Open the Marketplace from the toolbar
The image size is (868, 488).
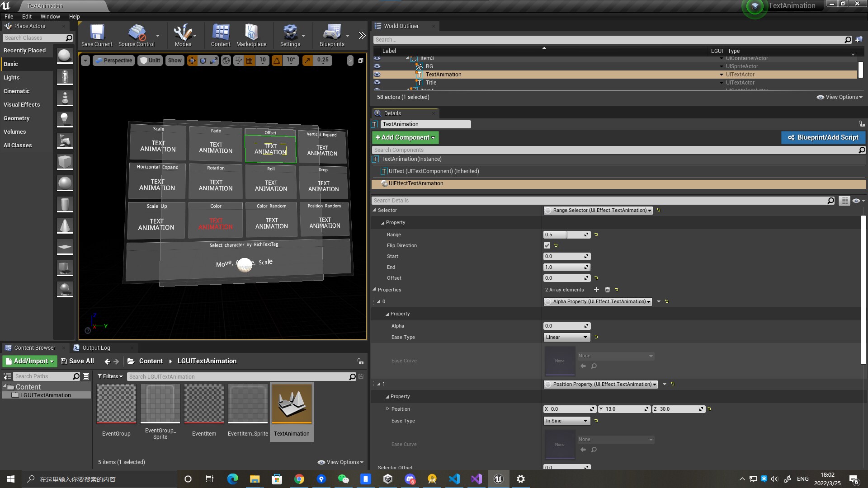click(251, 35)
